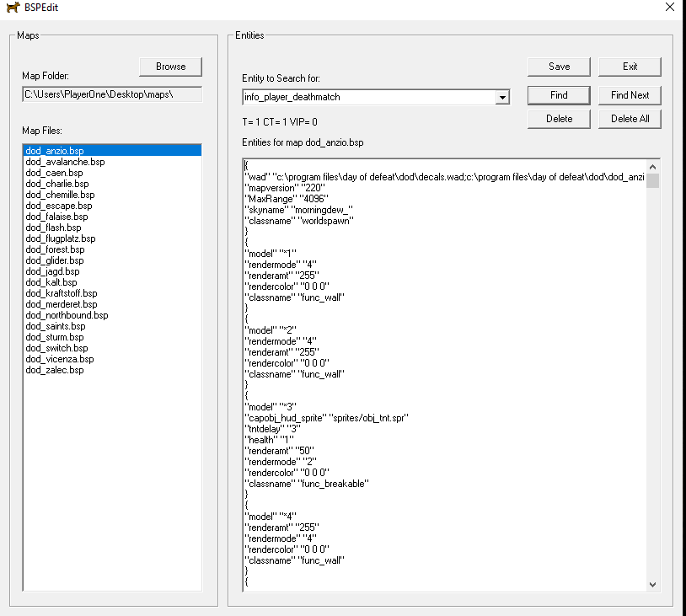The height and width of the screenshot is (616, 686).
Task: Select dod_forest.bsp map file
Action: pyautogui.click(x=112, y=249)
